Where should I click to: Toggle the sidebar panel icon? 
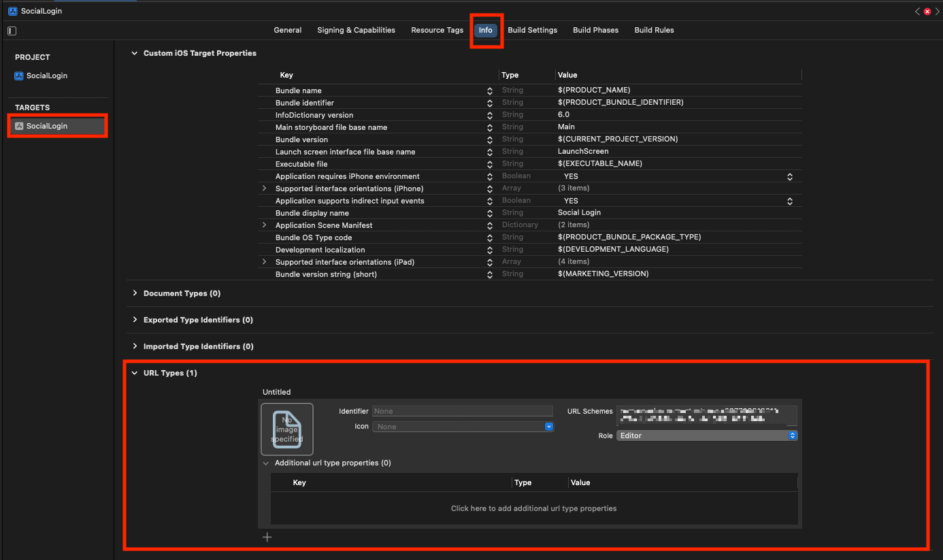(12, 31)
